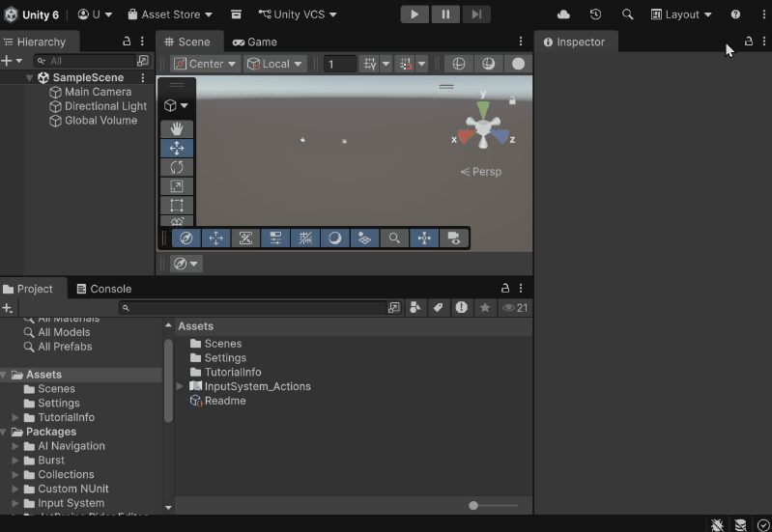Select the Rotate tool
This screenshot has height=532, width=772.
(x=177, y=167)
